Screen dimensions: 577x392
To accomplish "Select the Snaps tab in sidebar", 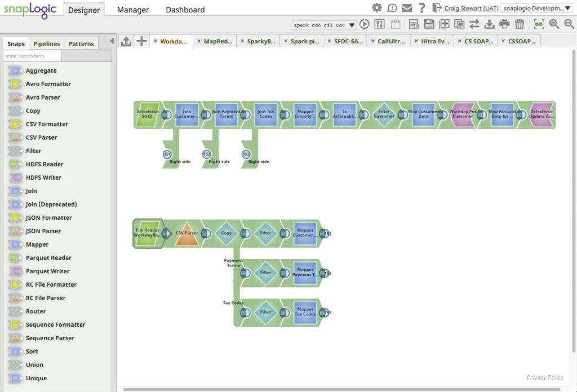I will pyautogui.click(x=16, y=44).
